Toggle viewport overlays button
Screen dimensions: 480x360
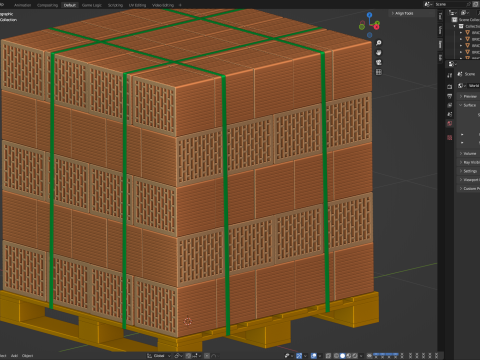click(x=314, y=355)
